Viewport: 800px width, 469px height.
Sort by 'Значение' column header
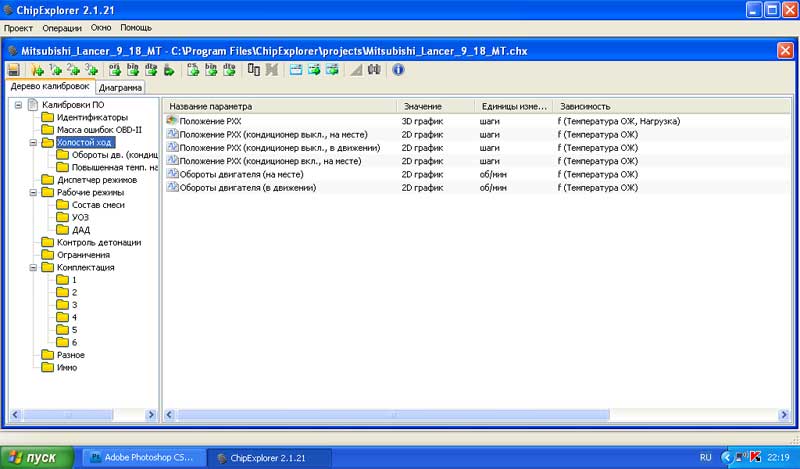click(x=436, y=106)
